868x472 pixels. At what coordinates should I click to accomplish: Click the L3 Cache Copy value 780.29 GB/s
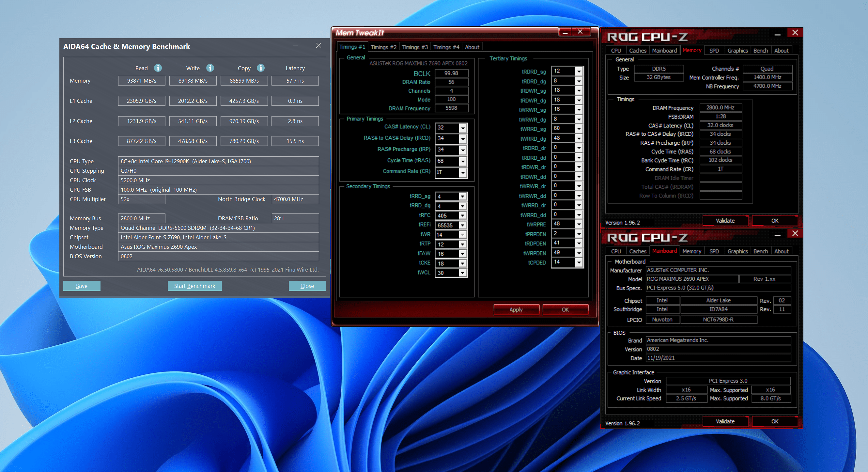coord(244,141)
